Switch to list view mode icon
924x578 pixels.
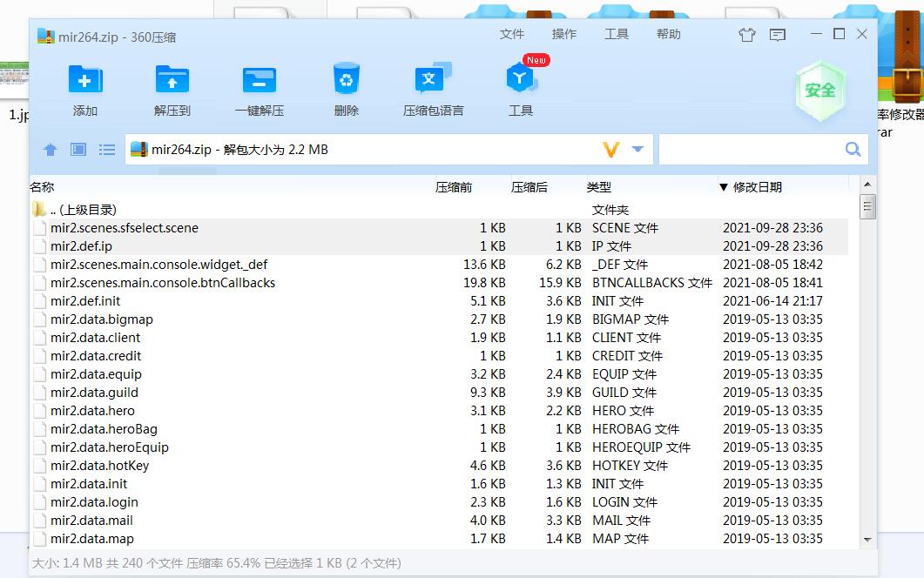(x=107, y=150)
